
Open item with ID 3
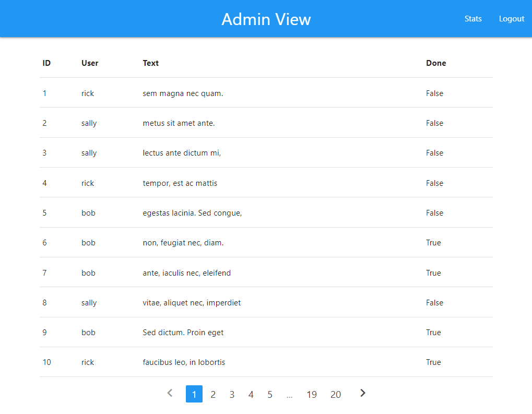[44, 152]
